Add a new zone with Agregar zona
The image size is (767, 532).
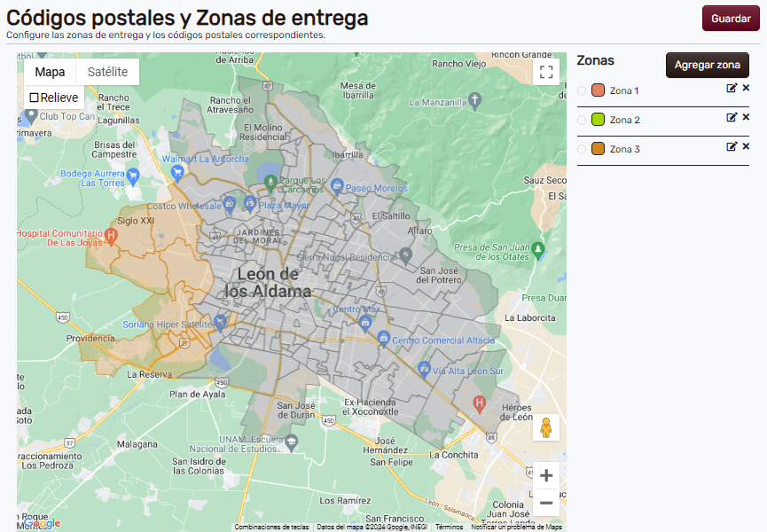707,65
